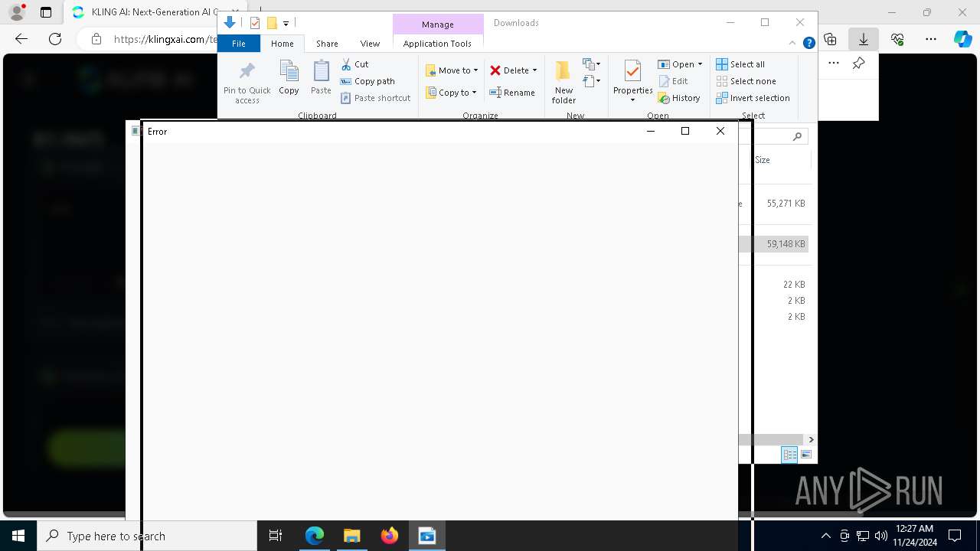Open Edge Browser essentials heart icon

(897, 38)
